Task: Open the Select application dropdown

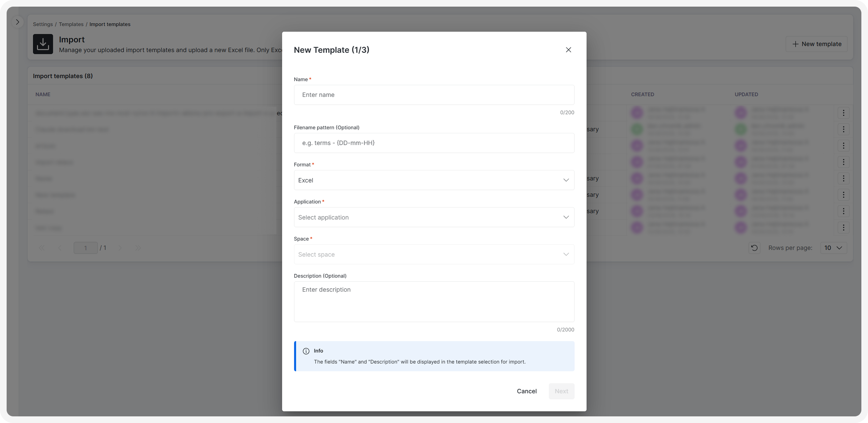Action: coord(434,217)
